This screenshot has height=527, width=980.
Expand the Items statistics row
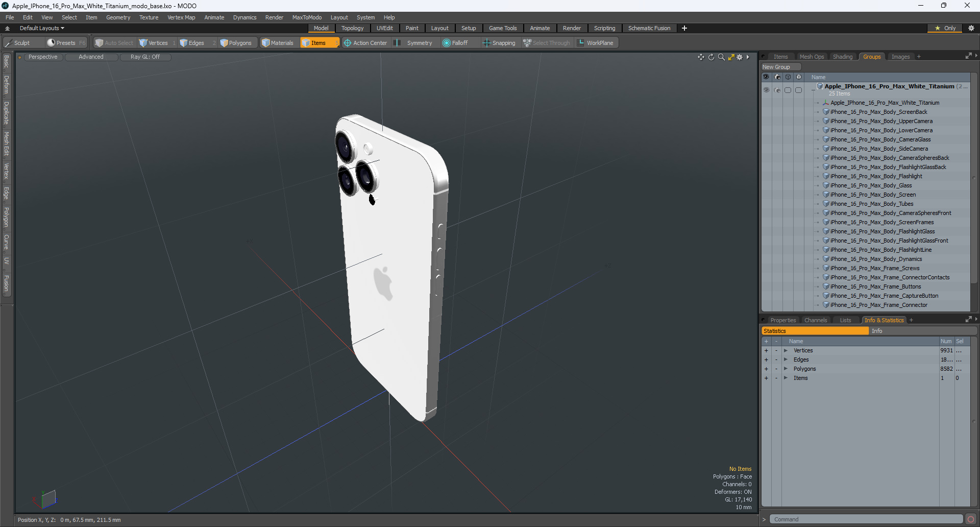pyautogui.click(x=786, y=378)
